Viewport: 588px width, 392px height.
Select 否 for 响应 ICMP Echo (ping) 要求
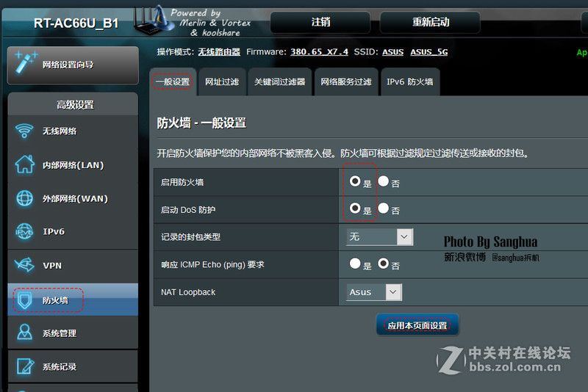pos(383,264)
